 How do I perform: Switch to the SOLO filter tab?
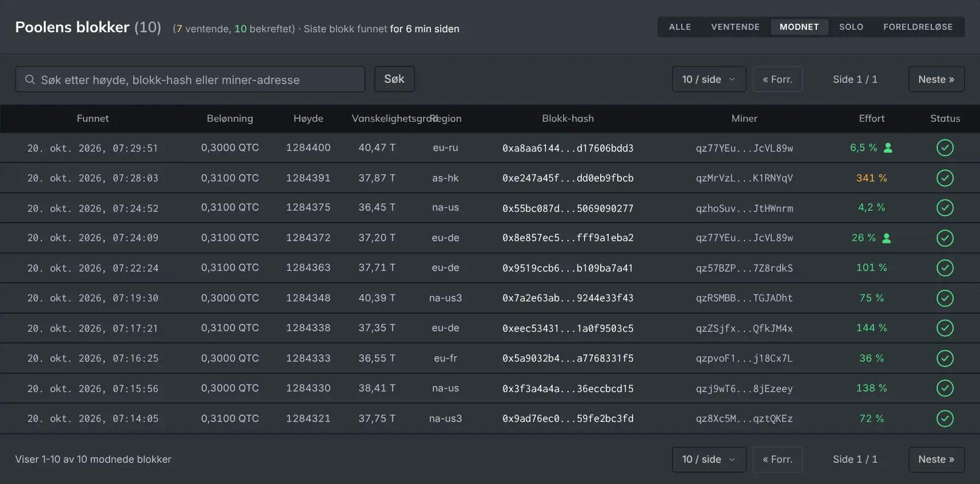pos(851,27)
